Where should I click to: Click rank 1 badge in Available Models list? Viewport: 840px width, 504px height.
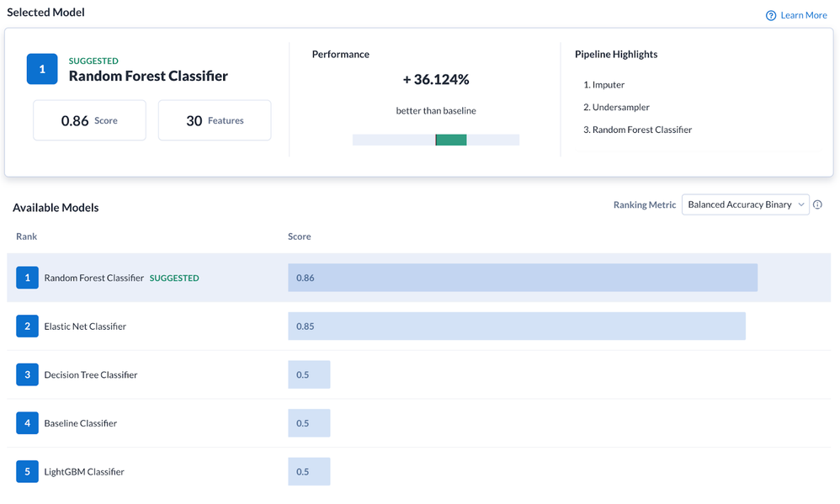[27, 278]
